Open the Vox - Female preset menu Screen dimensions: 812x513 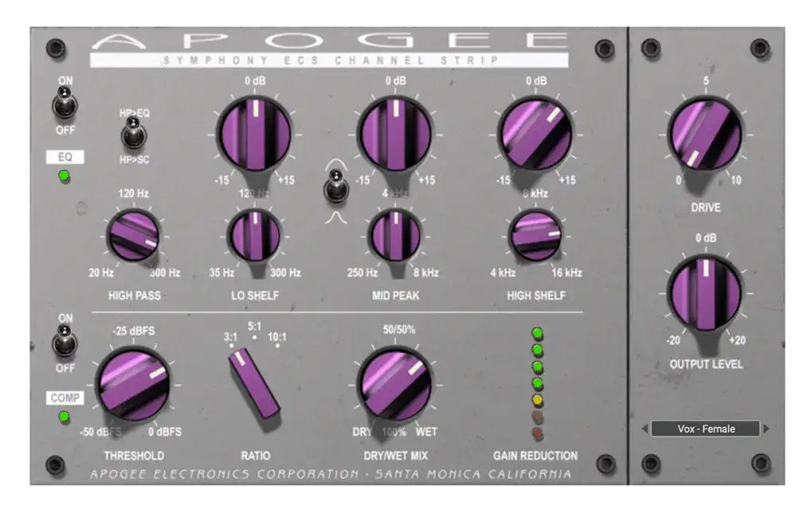(x=706, y=429)
